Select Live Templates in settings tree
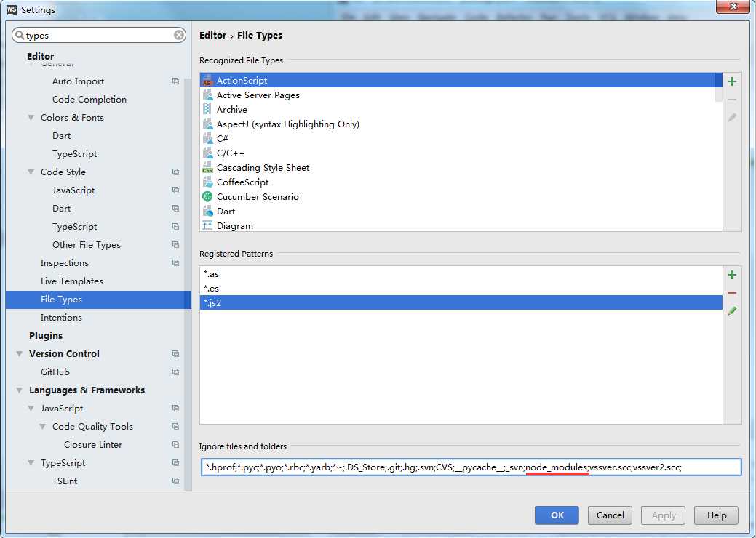The image size is (756, 538). (72, 281)
